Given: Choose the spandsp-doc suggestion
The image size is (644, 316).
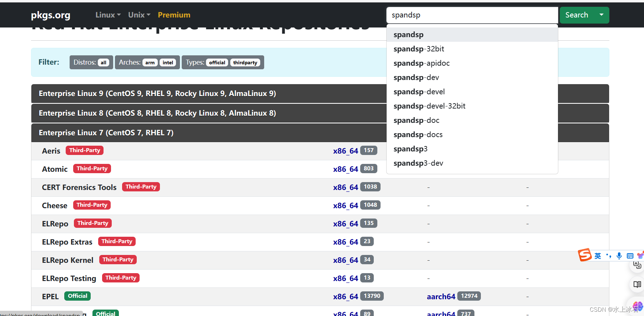Looking at the screenshot, I should (472, 120).
